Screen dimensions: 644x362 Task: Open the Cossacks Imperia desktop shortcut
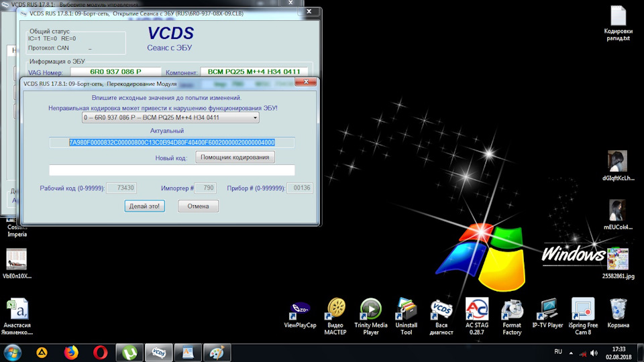click(17, 227)
